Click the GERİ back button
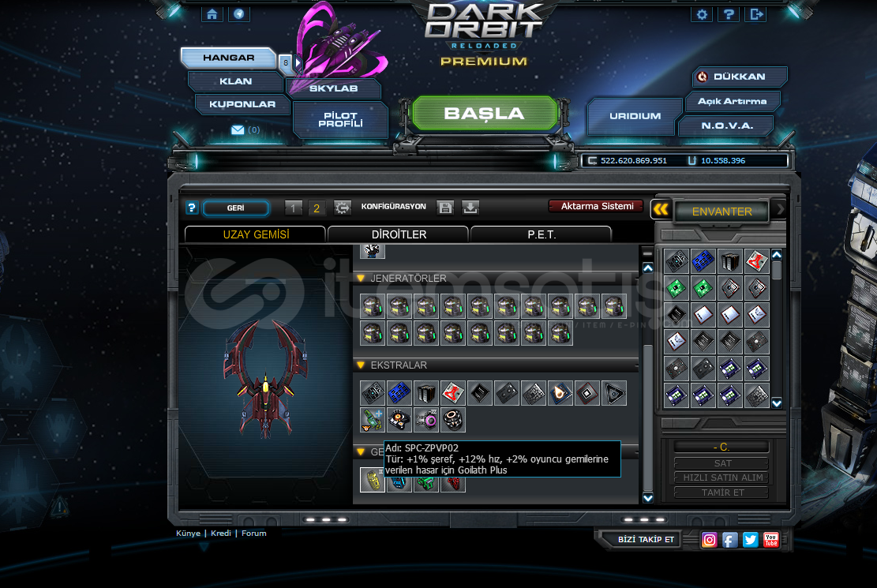The height and width of the screenshot is (588, 877). [x=235, y=208]
